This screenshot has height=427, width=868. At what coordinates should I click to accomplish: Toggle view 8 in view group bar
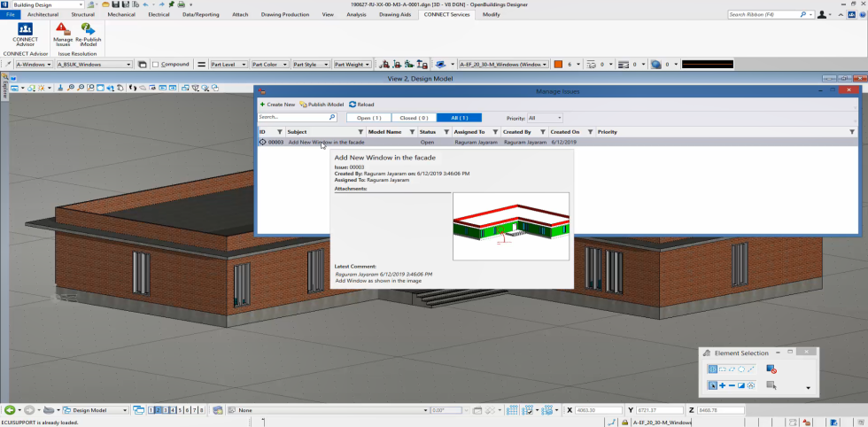point(202,410)
